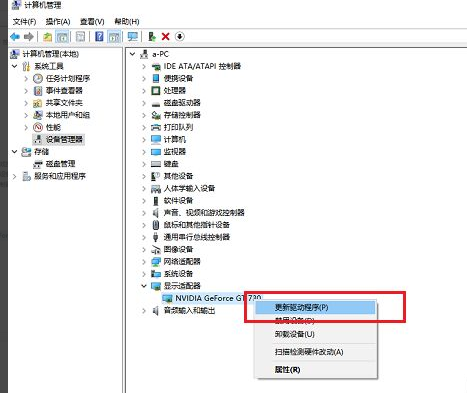The width and height of the screenshot is (467, 393).
Task: Expand the IDE ATA/ATAPI 控制器 category
Action: [x=144, y=66]
